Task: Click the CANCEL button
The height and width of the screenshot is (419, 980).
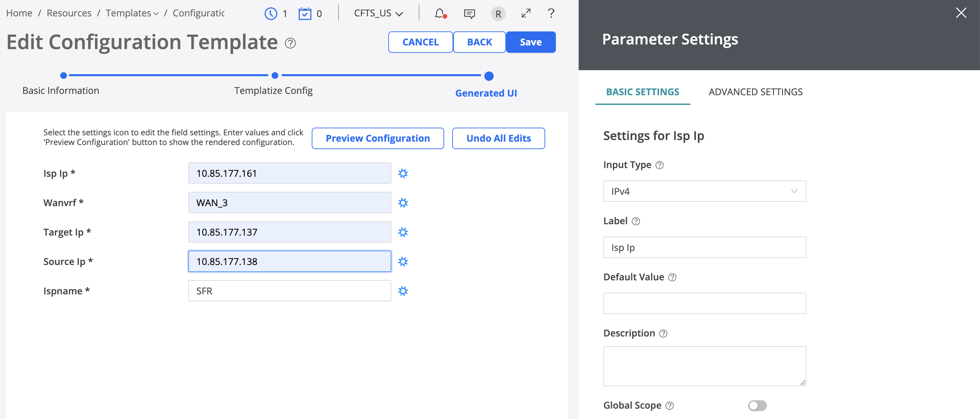Action: [x=420, y=42]
